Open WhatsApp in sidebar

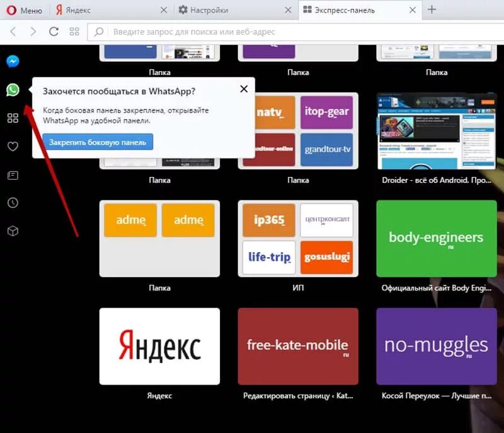pyautogui.click(x=13, y=89)
